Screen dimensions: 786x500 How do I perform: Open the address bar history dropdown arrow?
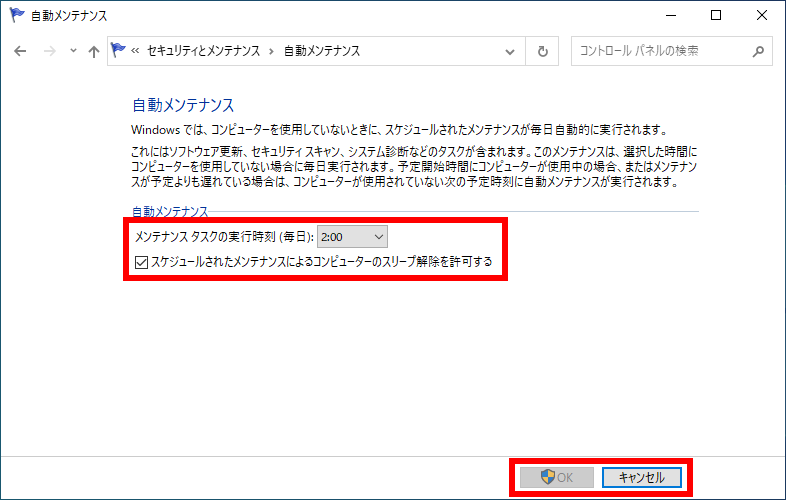[512, 51]
